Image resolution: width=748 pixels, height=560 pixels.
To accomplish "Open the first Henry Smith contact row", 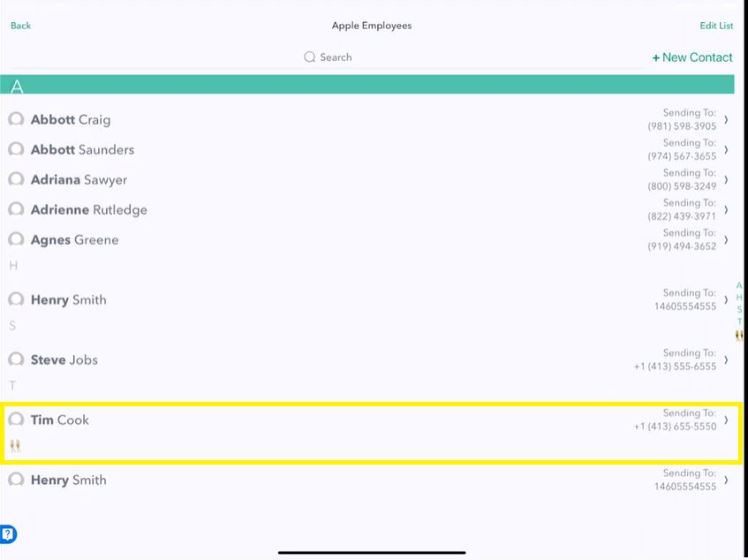I will coord(353,299).
